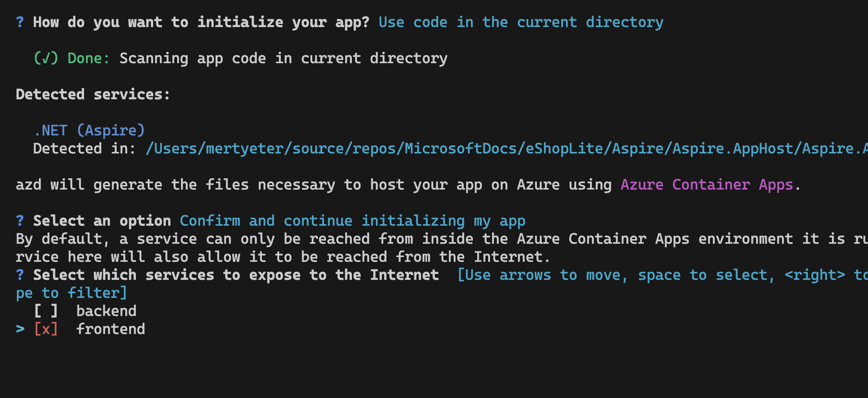Viewport: 868px width, 398px height.
Task: Click the 'Detected services:' heading
Action: (x=93, y=94)
